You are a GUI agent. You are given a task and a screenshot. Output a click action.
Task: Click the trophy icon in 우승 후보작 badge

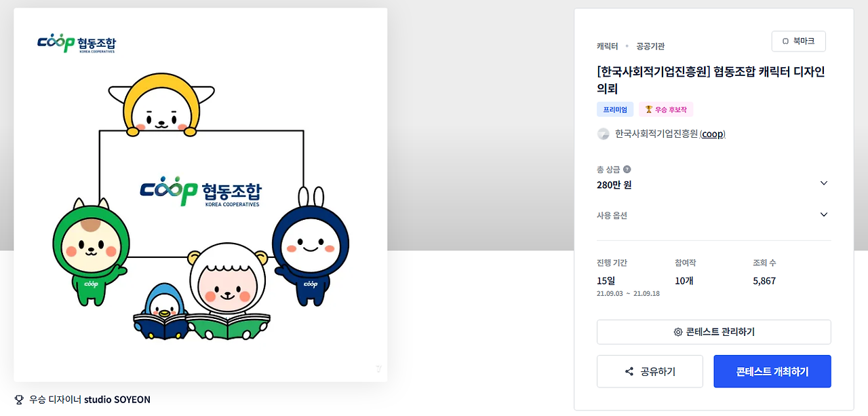[x=648, y=109]
